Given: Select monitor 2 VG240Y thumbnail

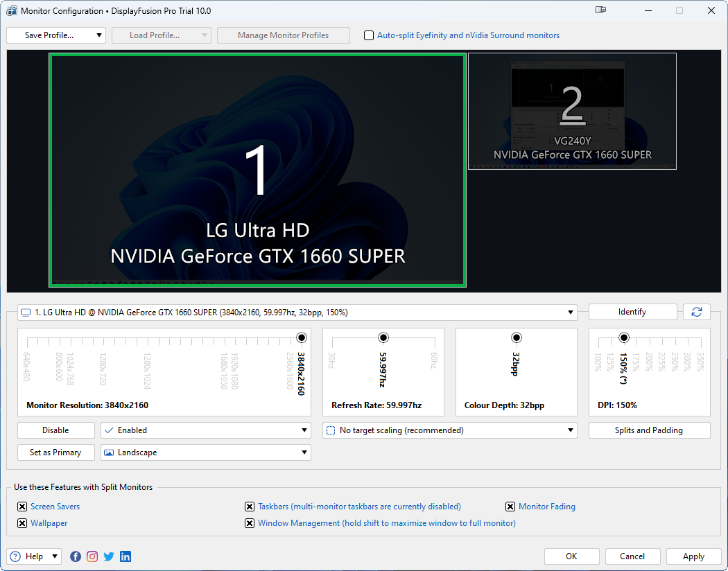Looking at the screenshot, I should click(x=572, y=111).
